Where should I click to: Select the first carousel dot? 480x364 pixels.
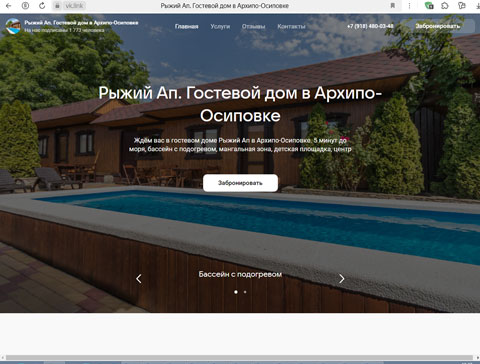tap(236, 292)
